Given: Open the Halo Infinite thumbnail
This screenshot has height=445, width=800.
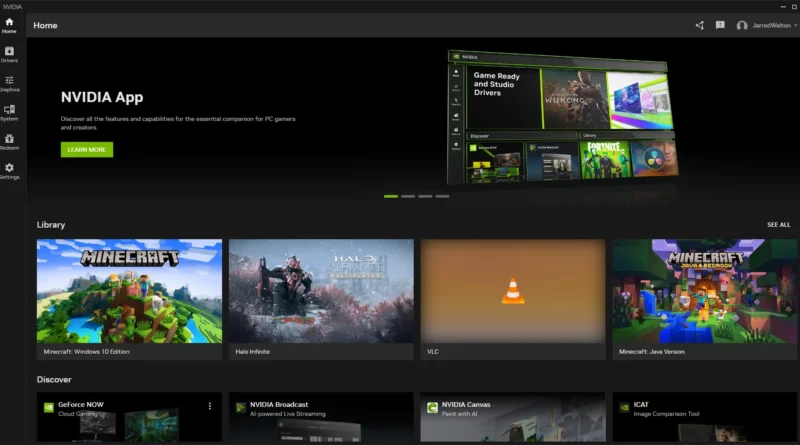Looking at the screenshot, I should [321, 291].
